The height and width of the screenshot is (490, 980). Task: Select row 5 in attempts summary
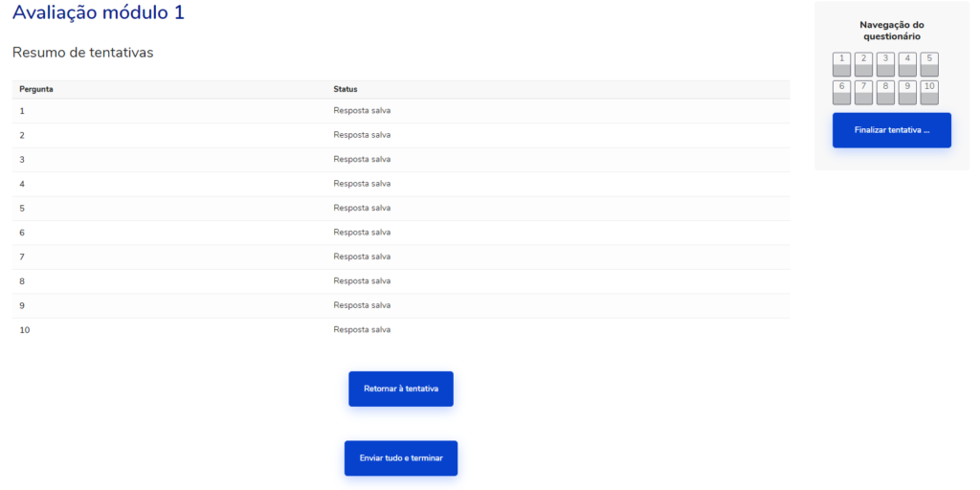[401, 208]
